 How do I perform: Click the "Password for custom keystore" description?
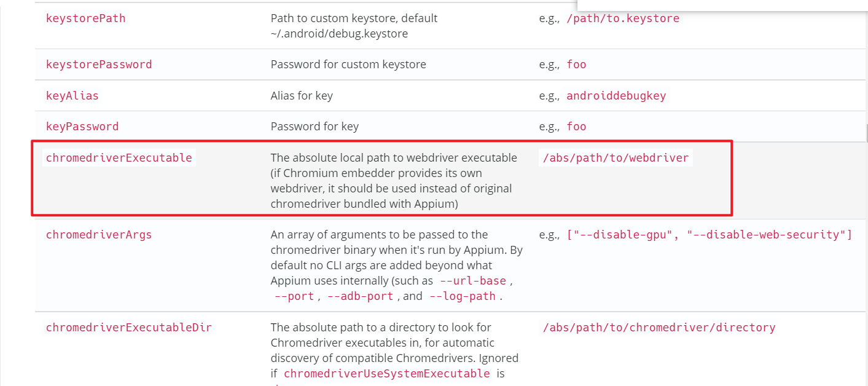point(348,65)
